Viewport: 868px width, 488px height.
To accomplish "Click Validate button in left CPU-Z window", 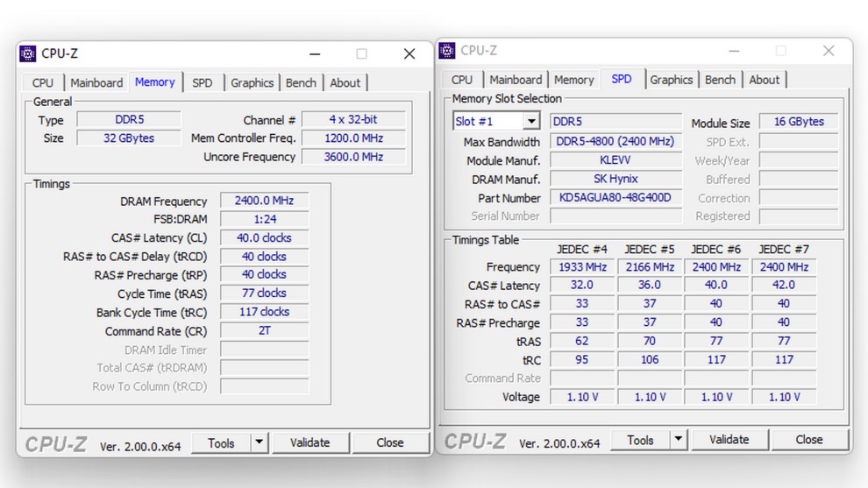I will click(x=310, y=442).
